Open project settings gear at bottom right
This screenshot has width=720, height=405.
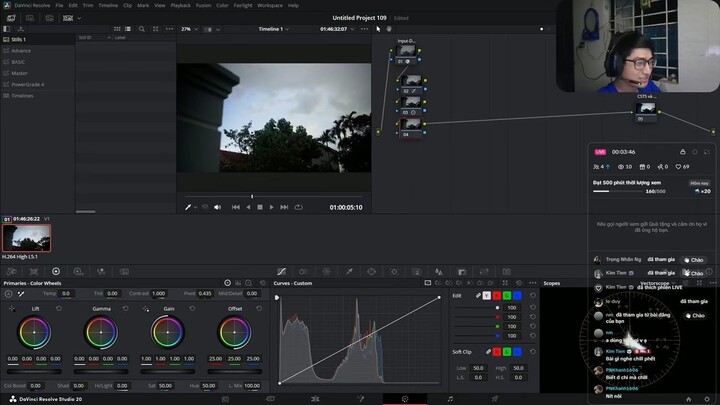click(707, 399)
